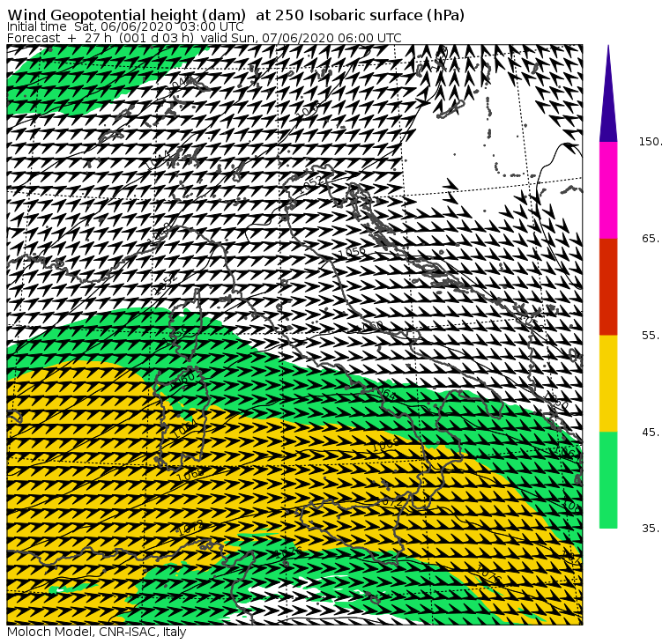This screenshot has height=644, width=670.
Task: Click the 1076 contour label at bottom right
Action: [488, 574]
